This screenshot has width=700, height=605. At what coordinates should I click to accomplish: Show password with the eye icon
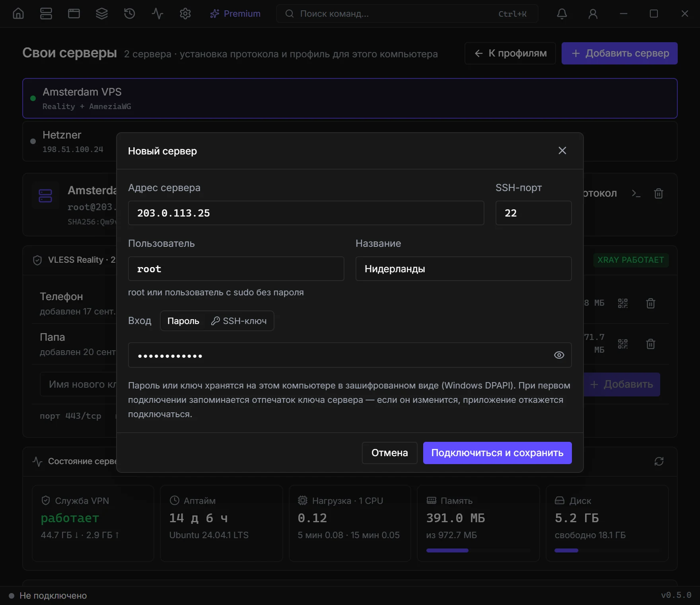pos(559,355)
